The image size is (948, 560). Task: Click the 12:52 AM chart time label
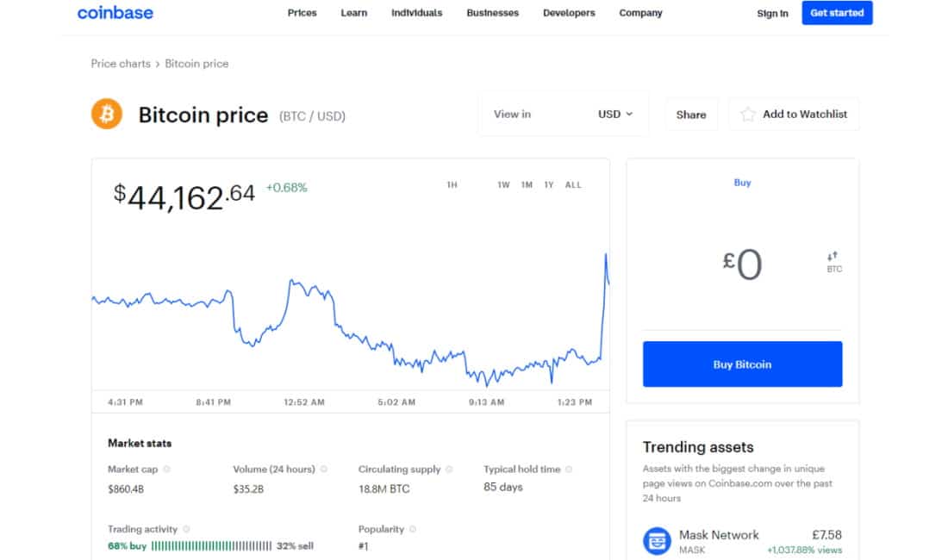(x=304, y=402)
